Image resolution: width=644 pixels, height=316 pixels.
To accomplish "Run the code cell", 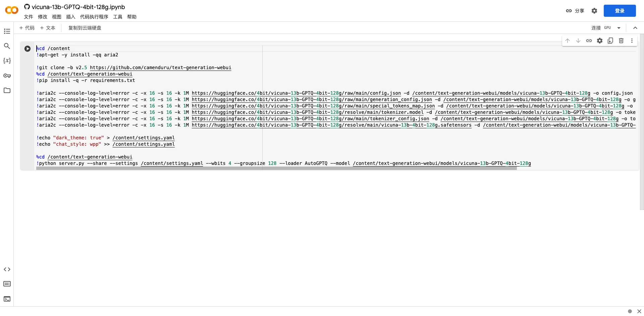I will click(x=28, y=49).
